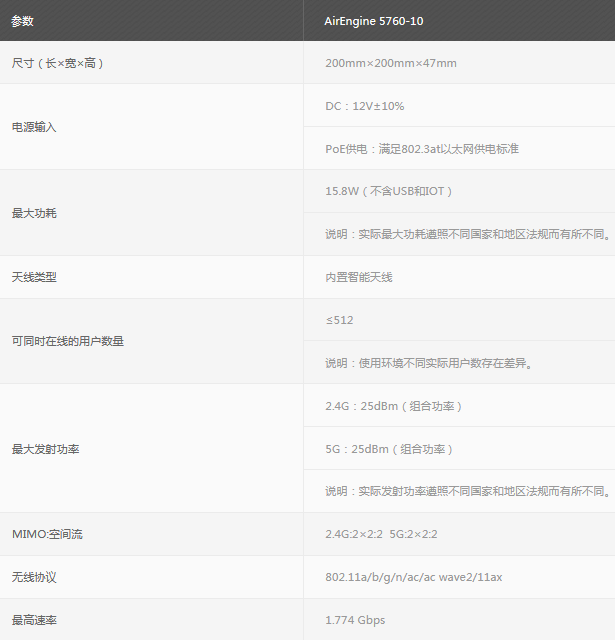Click the 无线协议 row label
The height and width of the screenshot is (640, 615).
coord(34,577)
